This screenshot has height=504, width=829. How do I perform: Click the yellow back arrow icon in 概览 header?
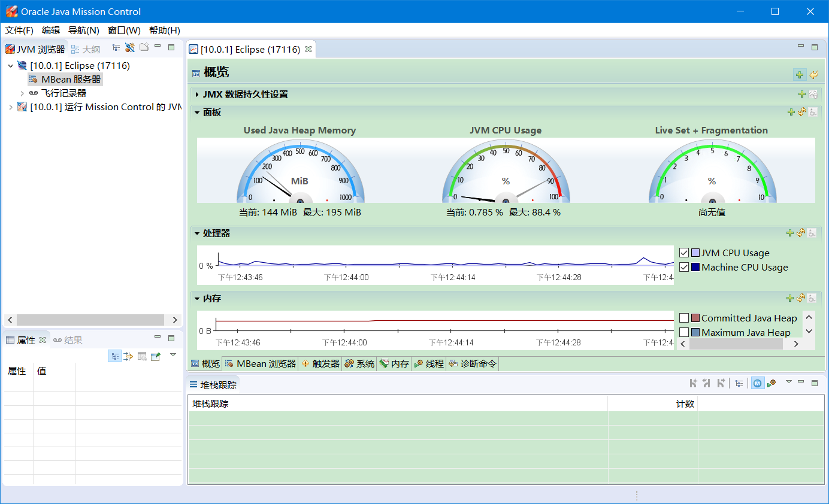click(x=813, y=75)
